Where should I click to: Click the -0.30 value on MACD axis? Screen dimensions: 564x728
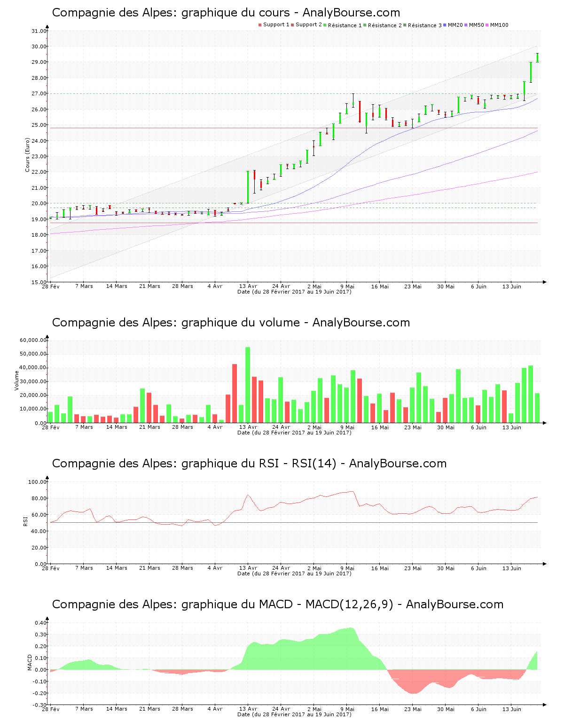[x=39, y=705]
